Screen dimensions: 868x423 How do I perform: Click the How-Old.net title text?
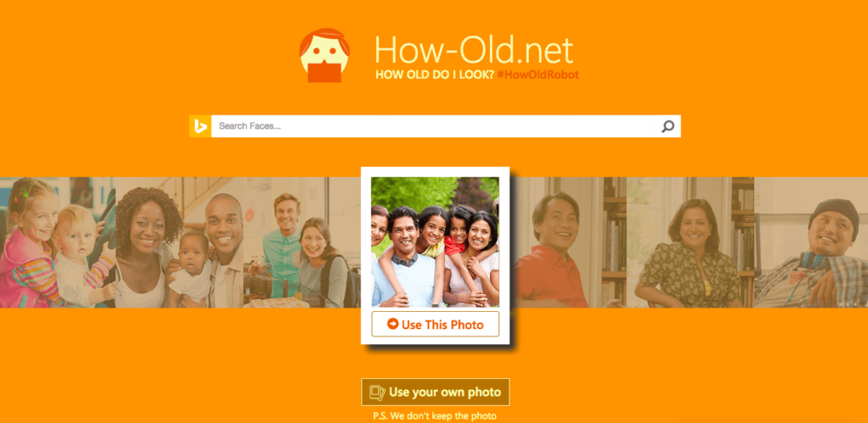click(474, 50)
